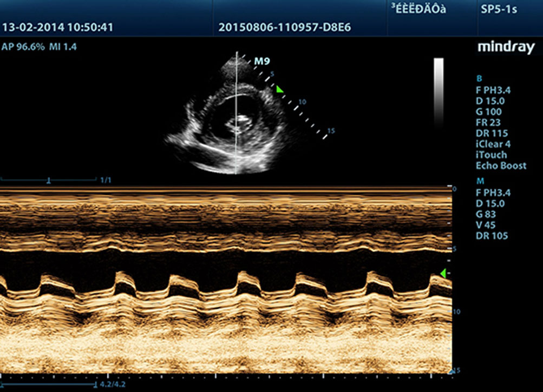543x392 pixels.
Task: Click the SP5-1s probe label
Action: (499, 10)
